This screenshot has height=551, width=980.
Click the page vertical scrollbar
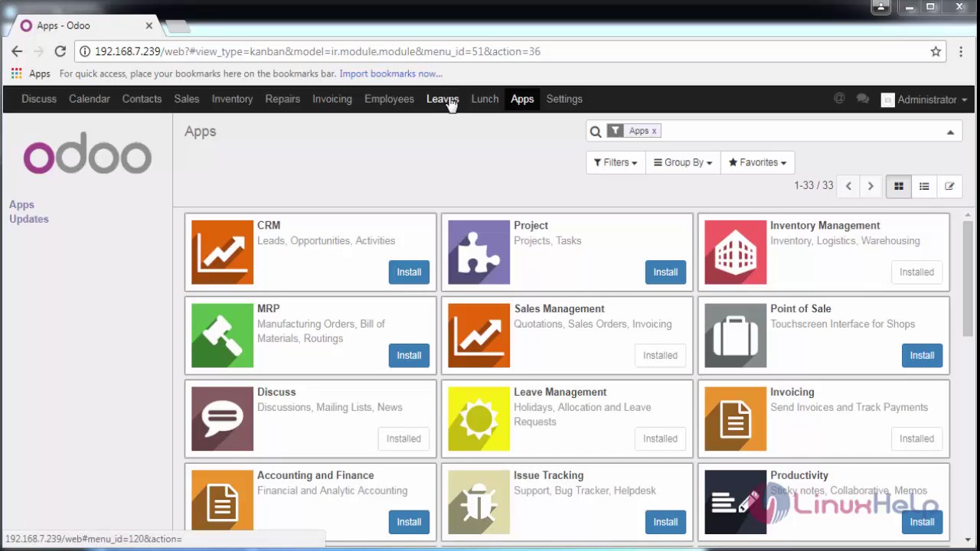pyautogui.click(x=967, y=279)
